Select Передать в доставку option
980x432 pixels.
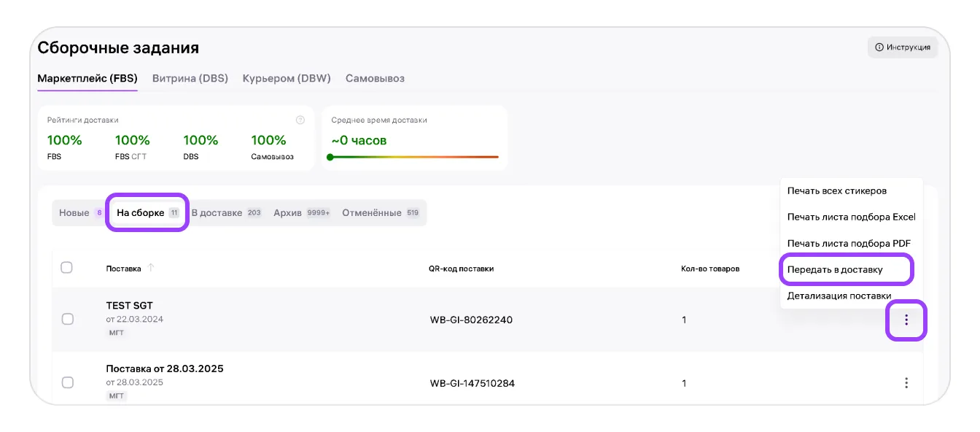(835, 270)
